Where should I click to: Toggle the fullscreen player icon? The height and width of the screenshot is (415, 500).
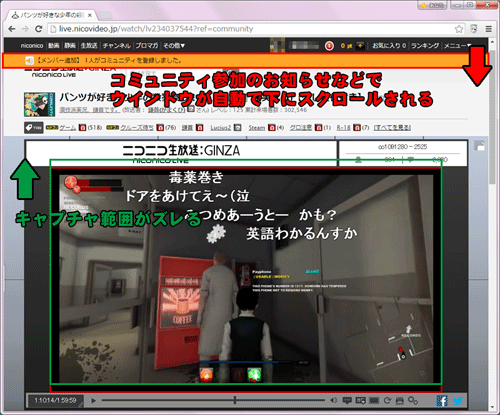[374, 400]
